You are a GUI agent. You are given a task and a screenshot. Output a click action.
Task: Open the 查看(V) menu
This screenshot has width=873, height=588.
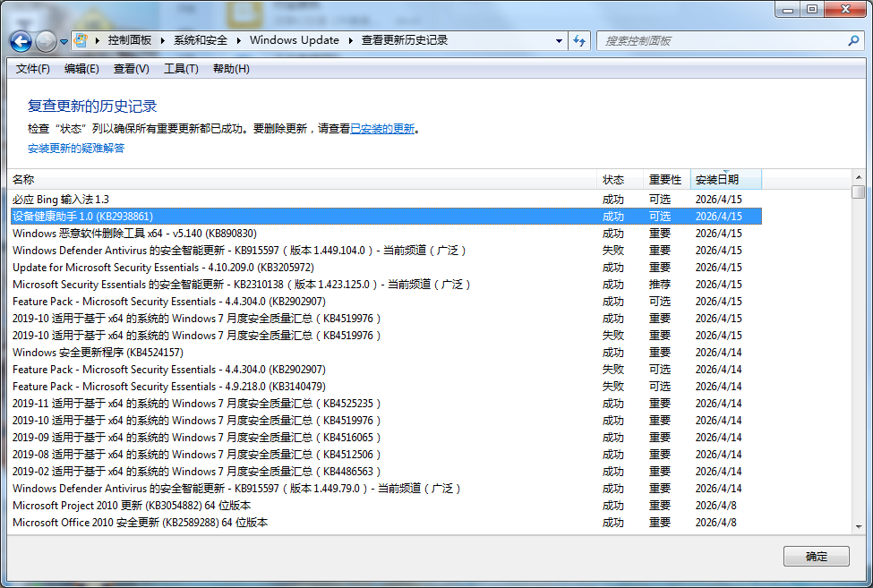click(132, 69)
